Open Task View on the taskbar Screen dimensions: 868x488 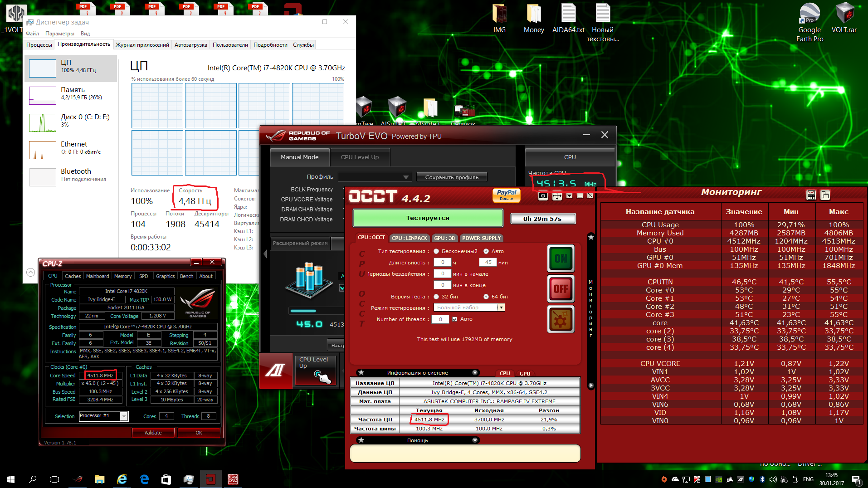click(x=54, y=479)
